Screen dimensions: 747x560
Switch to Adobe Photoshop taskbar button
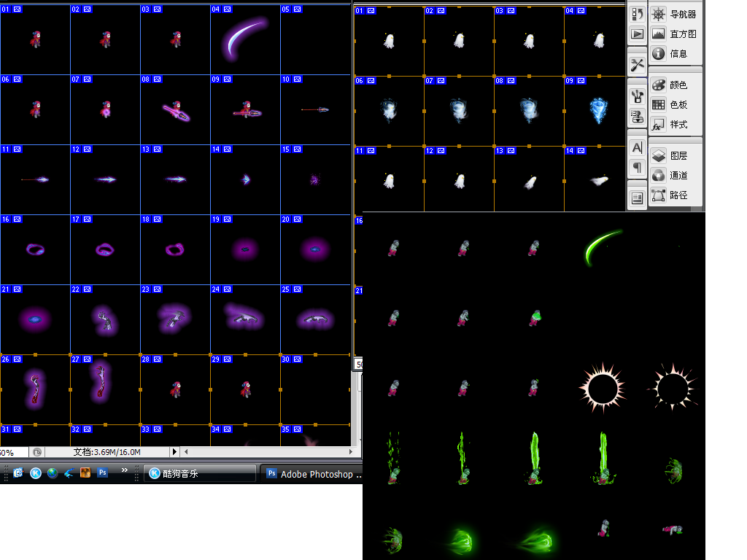coord(311,474)
